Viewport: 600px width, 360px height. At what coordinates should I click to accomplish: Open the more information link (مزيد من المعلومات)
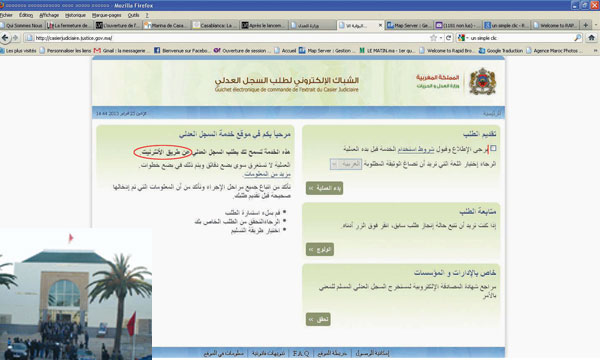267,174
